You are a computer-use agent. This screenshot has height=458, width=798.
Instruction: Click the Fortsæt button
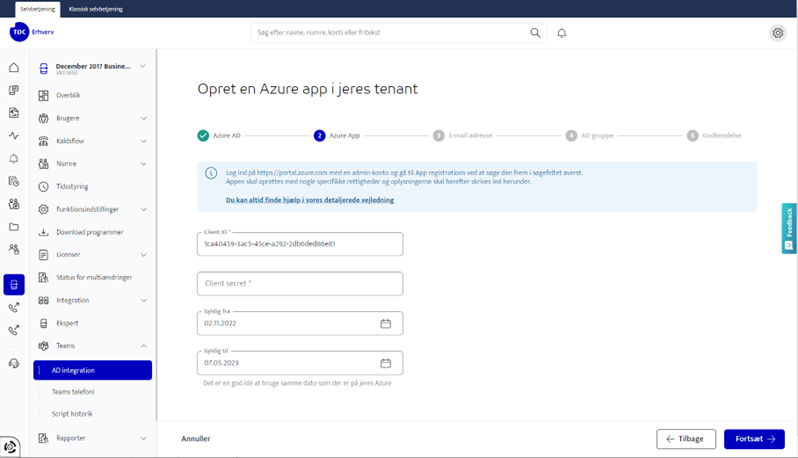754,439
